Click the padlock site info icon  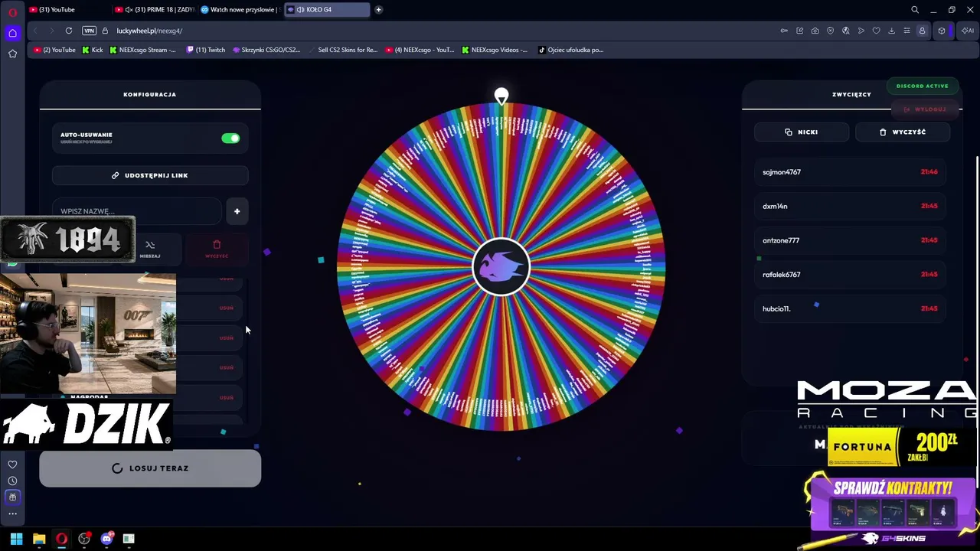coord(106,31)
